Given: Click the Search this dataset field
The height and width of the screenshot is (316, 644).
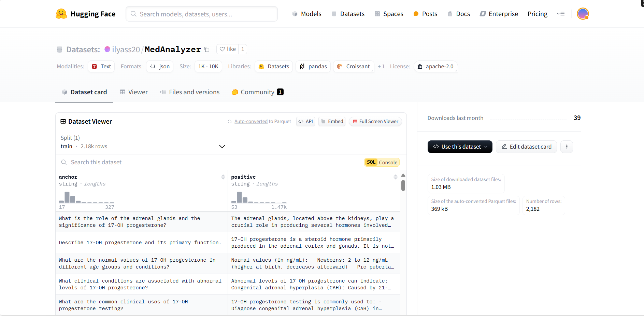Looking at the screenshot, I should point(210,162).
